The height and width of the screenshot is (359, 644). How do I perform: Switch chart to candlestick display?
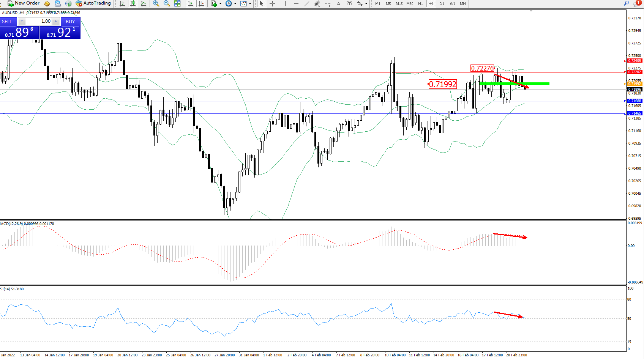click(x=133, y=3)
